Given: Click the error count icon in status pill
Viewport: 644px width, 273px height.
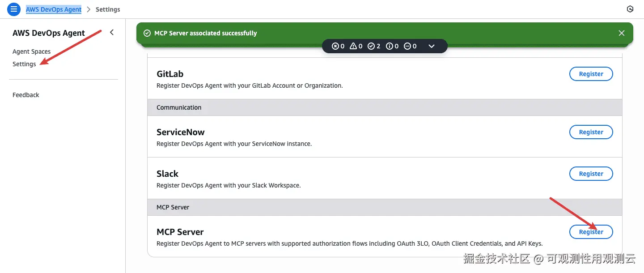Looking at the screenshot, I should tap(335, 46).
